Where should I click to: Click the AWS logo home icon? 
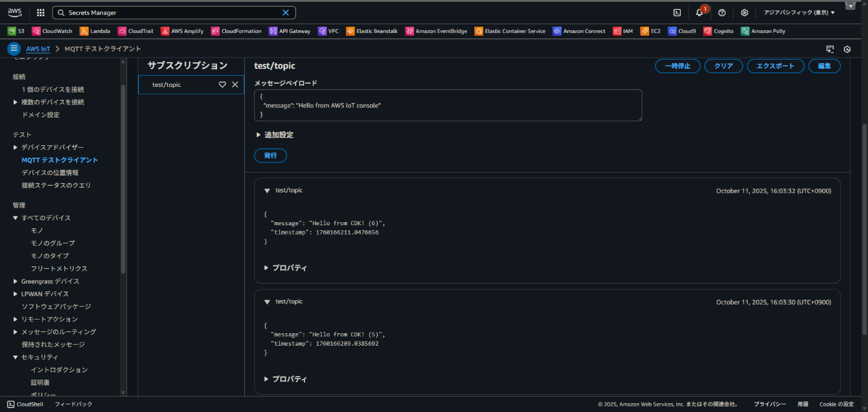coord(15,12)
